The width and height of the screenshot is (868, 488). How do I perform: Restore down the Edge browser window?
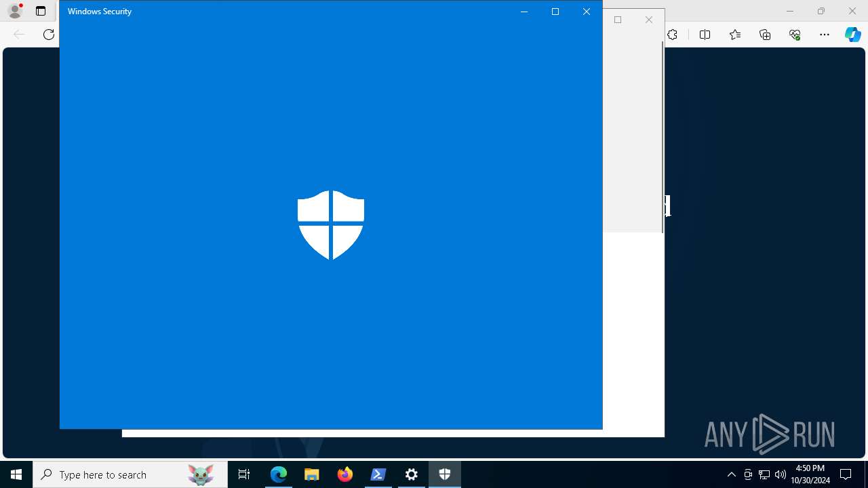point(821,11)
